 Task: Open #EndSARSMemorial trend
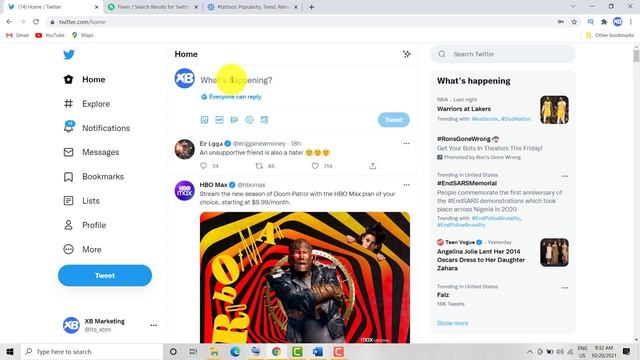point(467,183)
